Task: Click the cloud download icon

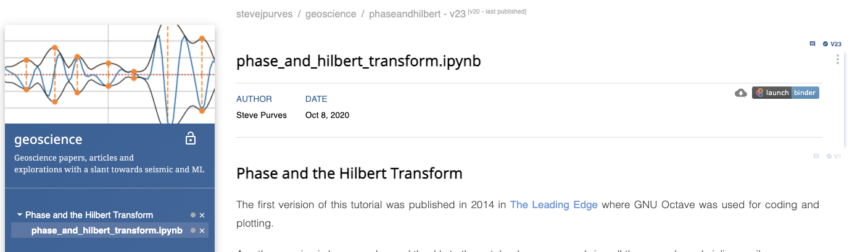Action: click(741, 93)
